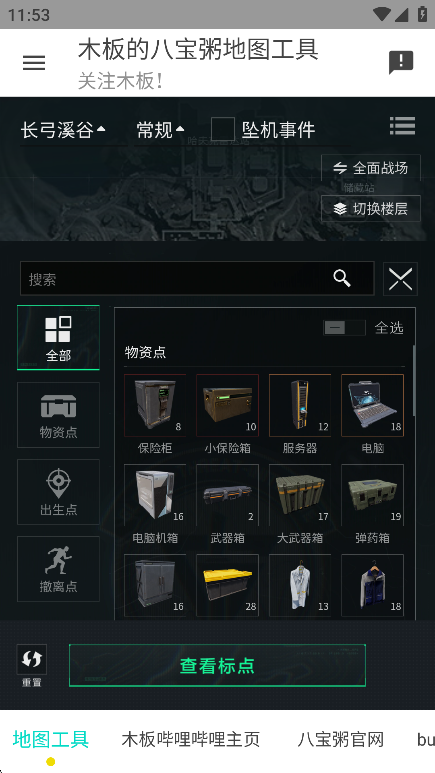Image resolution: width=435 pixels, height=773 pixels.
Task: Click the 重置 reset button
Action: (32, 666)
